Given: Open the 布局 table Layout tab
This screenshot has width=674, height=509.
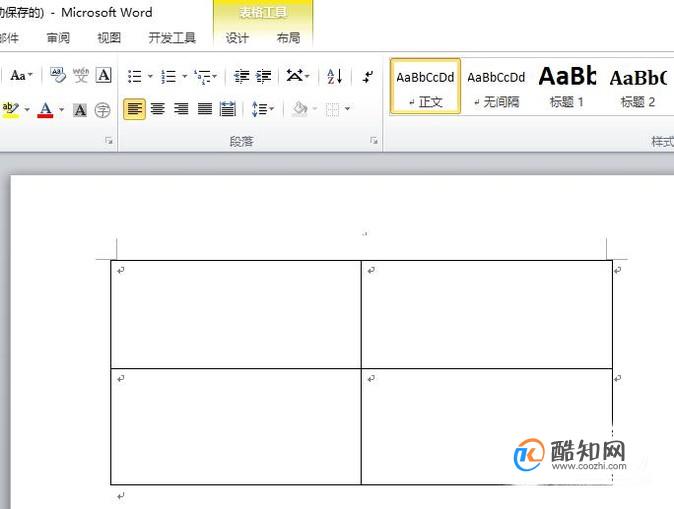Looking at the screenshot, I should point(288,38).
